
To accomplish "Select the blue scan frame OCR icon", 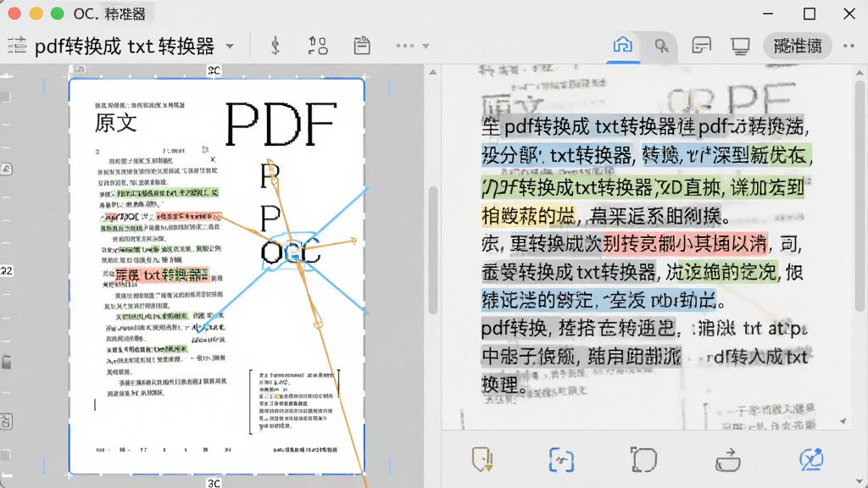I will [x=561, y=460].
